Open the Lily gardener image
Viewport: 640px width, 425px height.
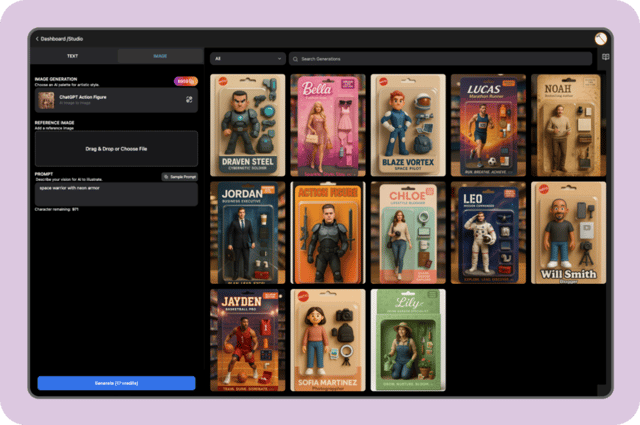pyautogui.click(x=408, y=340)
